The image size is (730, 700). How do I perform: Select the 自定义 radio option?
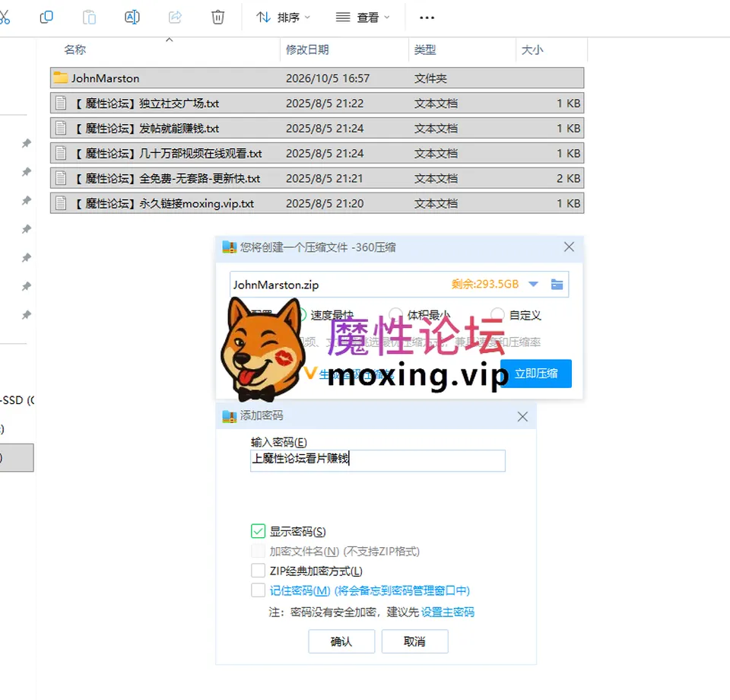point(497,315)
